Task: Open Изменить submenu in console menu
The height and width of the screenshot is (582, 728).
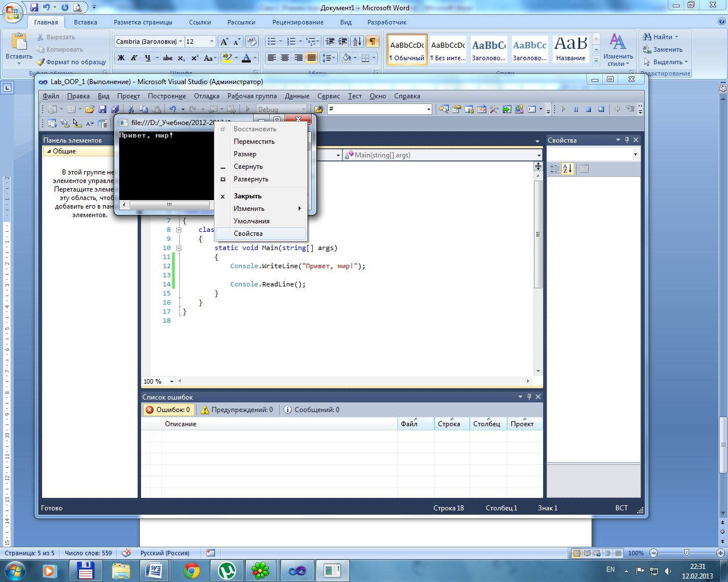Action: coord(261,209)
